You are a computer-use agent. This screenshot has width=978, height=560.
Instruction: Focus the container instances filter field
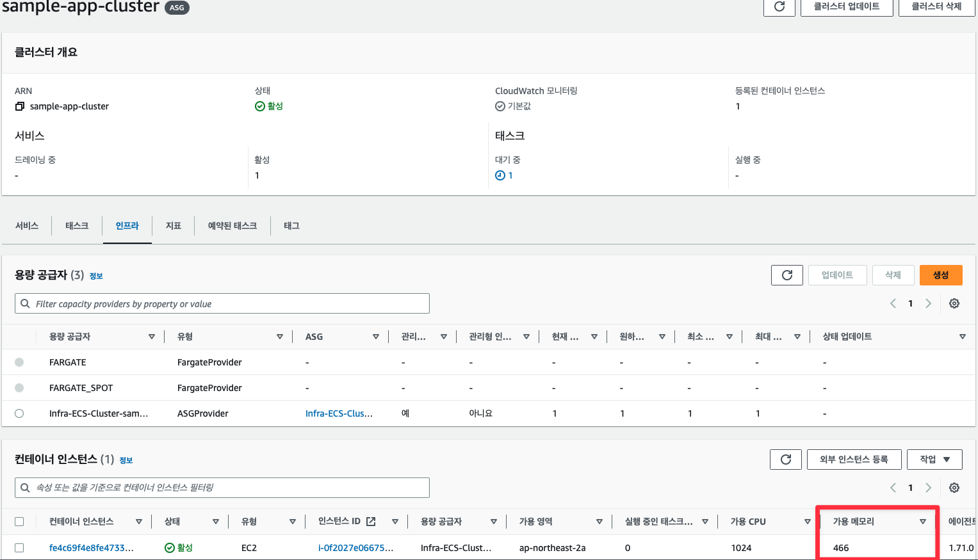pyautogui.click(x=222, y=488)
